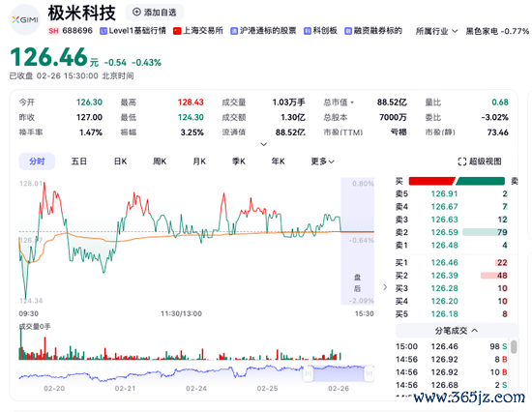532x412 pixels.
Task: Click the 市盈(静) 73.46 value
Action: coord(498,132)
